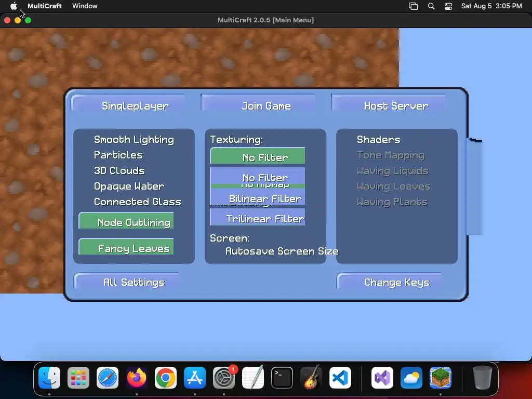Toggle Waving Plants option
The image size is (532, 399).
tap(392, 202)
